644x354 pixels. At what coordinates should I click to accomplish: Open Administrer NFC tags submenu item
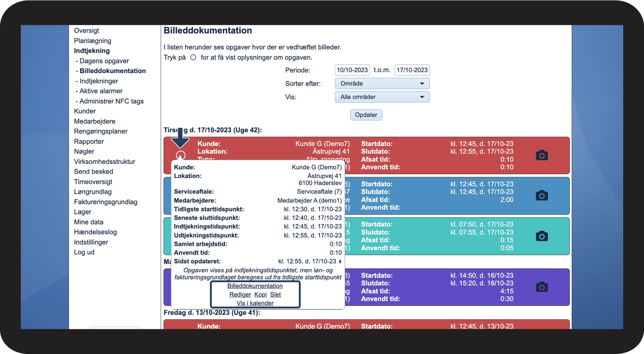point(112,101)
